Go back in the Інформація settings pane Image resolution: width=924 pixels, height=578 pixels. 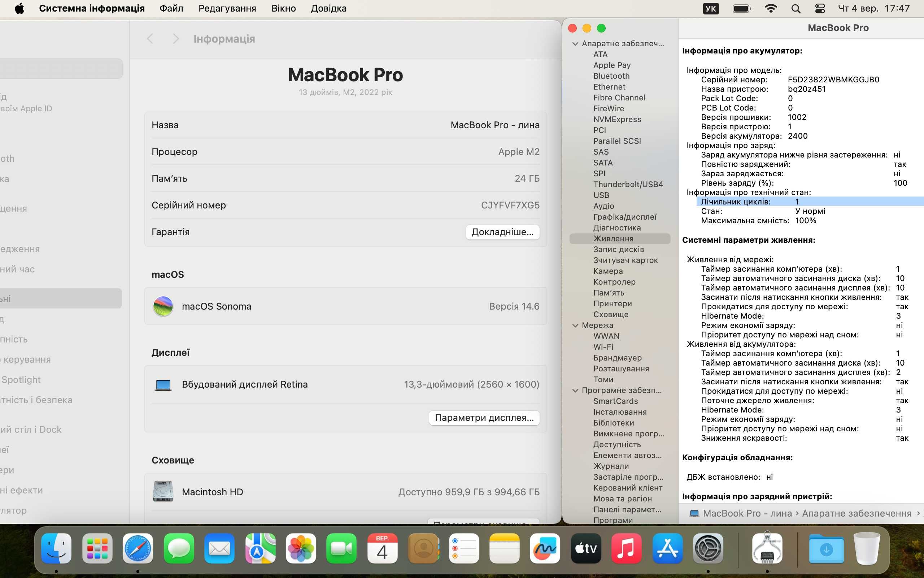tap(150, 39)
